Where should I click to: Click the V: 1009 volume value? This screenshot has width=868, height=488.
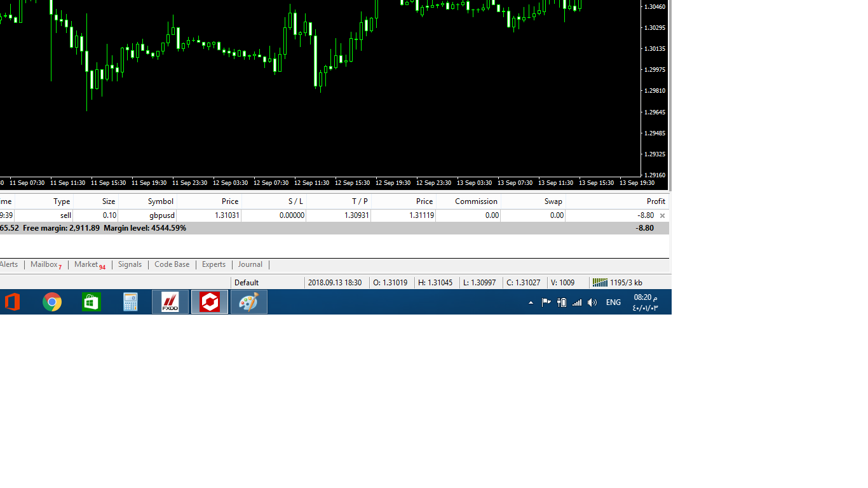(x=562, y=283)
